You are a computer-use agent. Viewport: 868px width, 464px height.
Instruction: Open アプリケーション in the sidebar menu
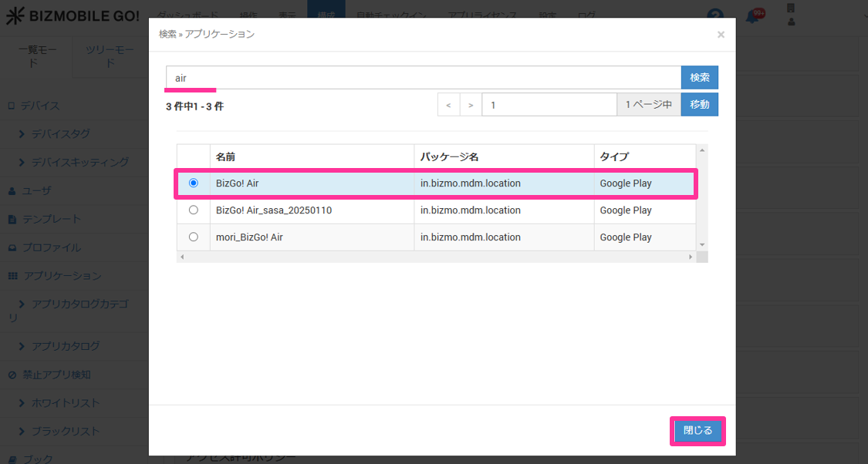click(62, 276)
